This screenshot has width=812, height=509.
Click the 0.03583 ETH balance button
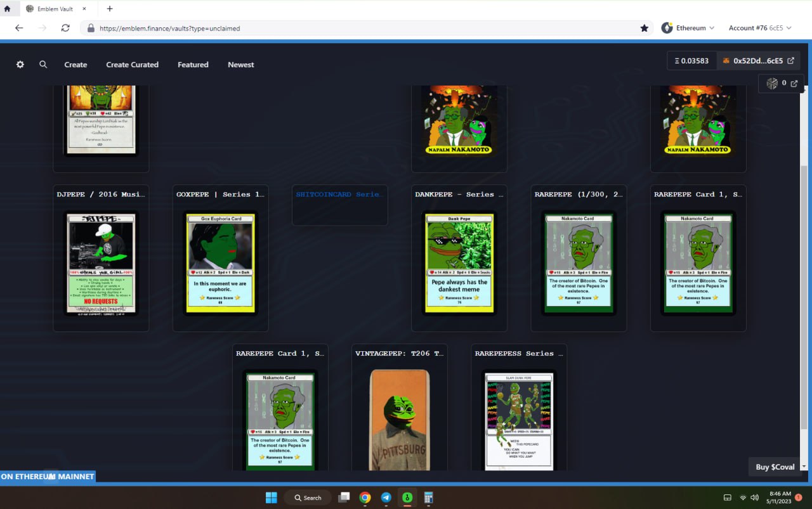click(x=691, y=61)
